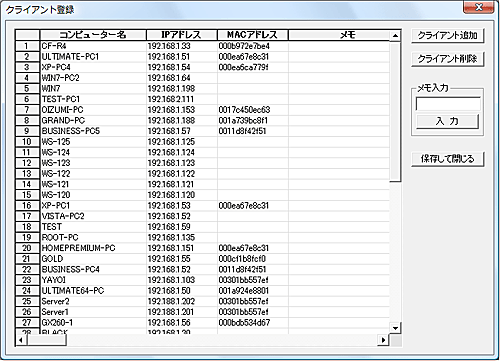Select the GRAND-PC cell
Screen dimensions: 500x361
[93, 120]
